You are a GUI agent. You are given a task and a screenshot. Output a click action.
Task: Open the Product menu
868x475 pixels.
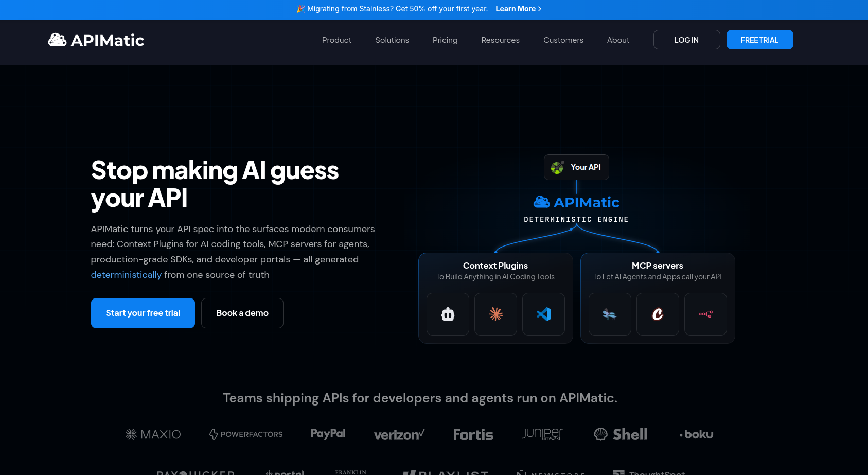336,40
